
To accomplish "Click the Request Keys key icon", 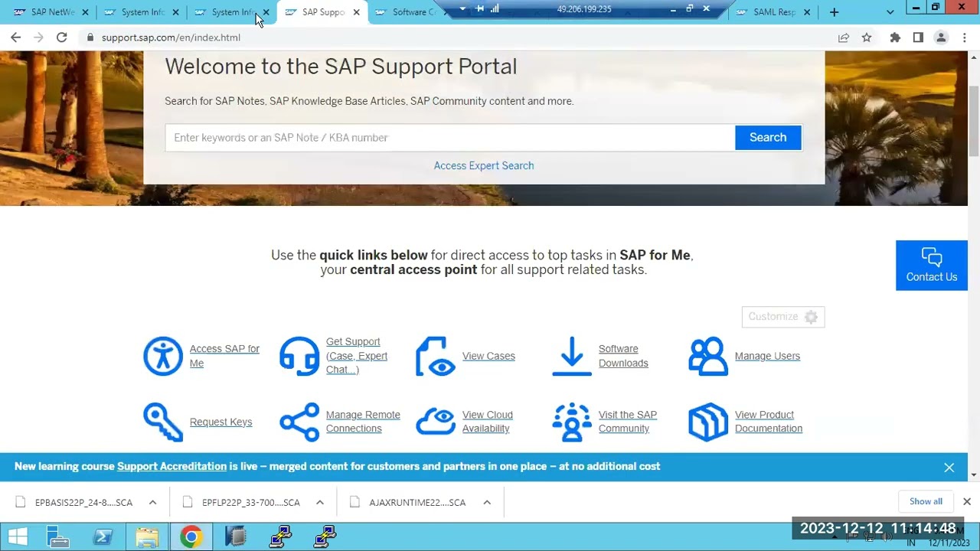I will [x=163, y=422].
